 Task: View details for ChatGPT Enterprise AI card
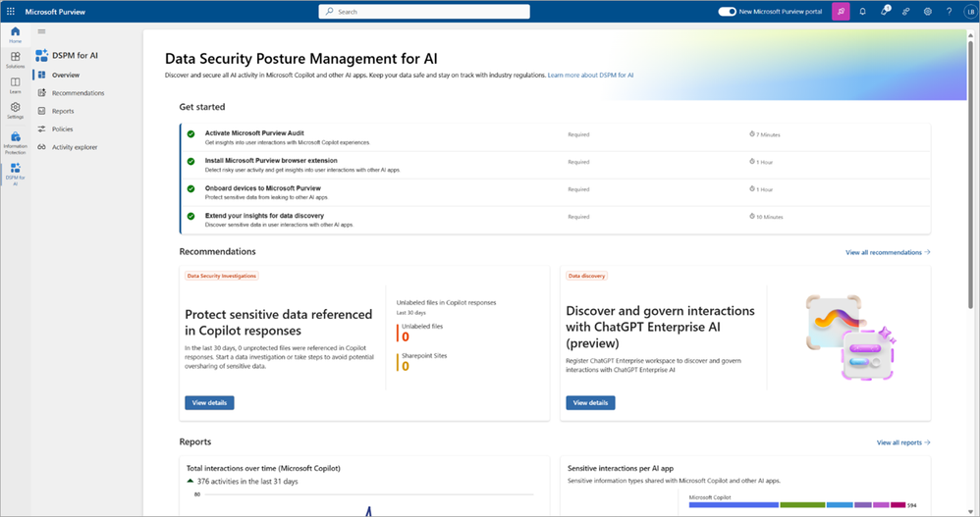[x=590, y=403]
